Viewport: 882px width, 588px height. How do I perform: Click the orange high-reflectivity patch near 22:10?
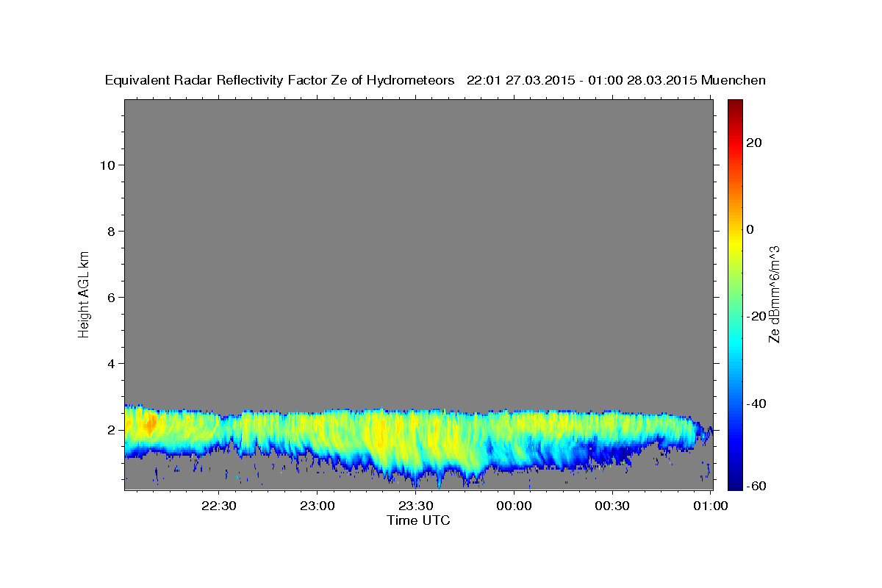coord(151,423)
